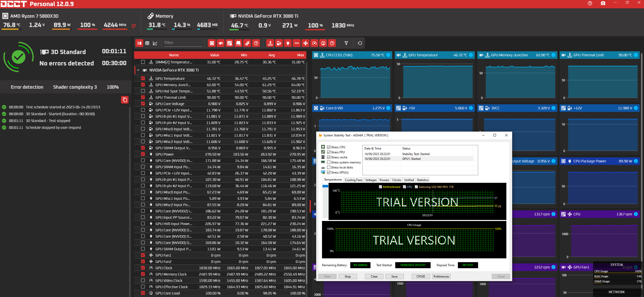Open the OCCT help icon in title bar
This screenshot has height=297, width=644.
[x=590, y=3]
